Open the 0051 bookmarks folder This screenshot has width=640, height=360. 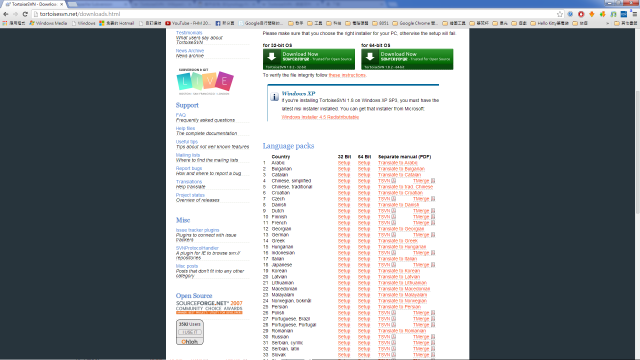coord(380,23)
